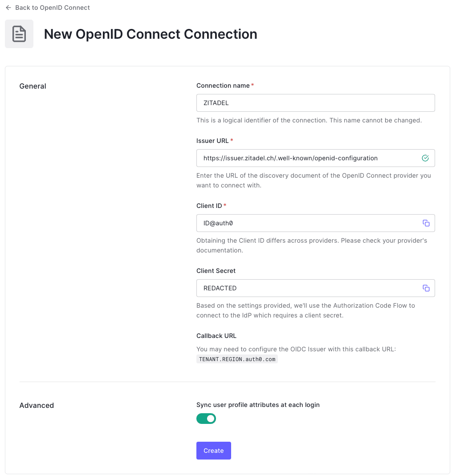Viewport: 452px width, 476px height.
Task: Go back to OpenID Connect
Action: pyautogui.click(x=52, y=8)
